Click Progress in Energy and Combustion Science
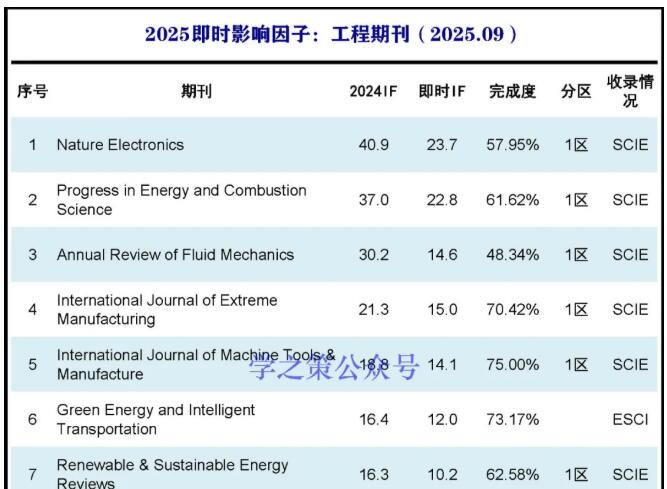667x489 pixels. (181, 200)
